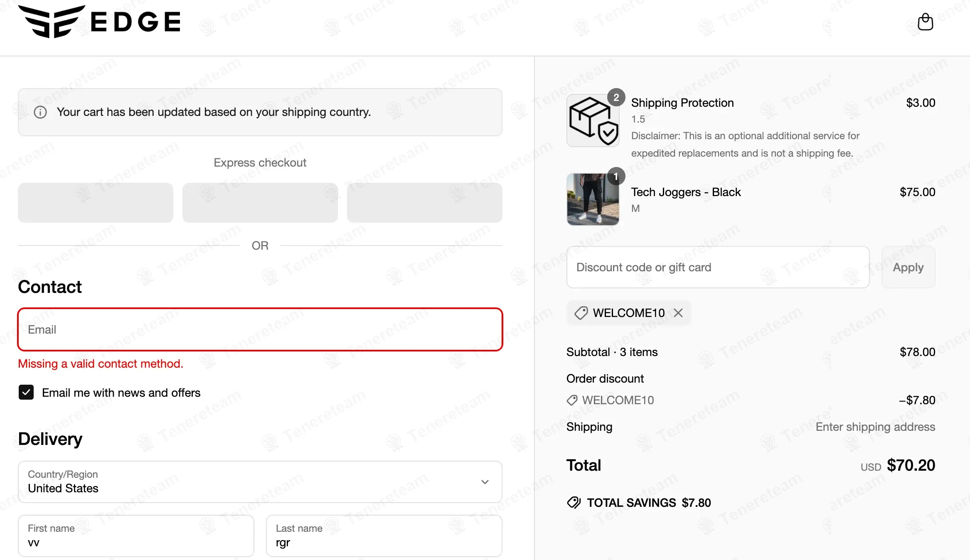Click the Last name field
The image size is (970, 560).
coord(384,536)
